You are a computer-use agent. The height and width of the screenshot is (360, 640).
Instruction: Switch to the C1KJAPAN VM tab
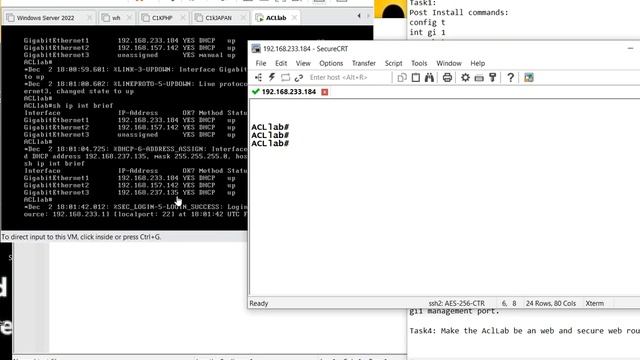pos(218,18)
